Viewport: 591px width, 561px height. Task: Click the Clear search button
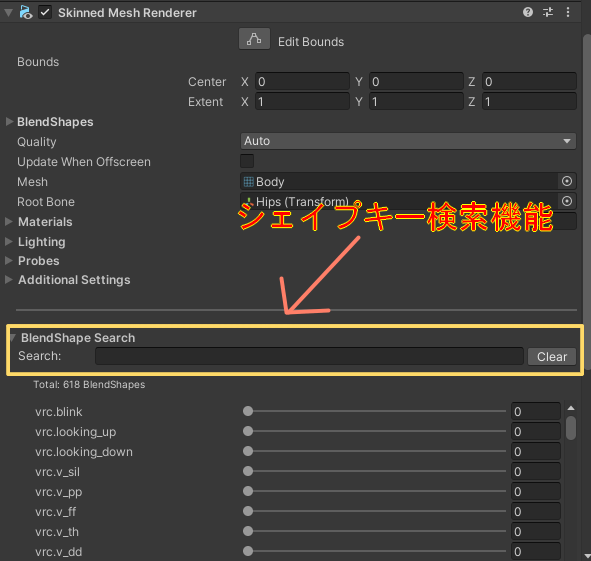point(551,356)
